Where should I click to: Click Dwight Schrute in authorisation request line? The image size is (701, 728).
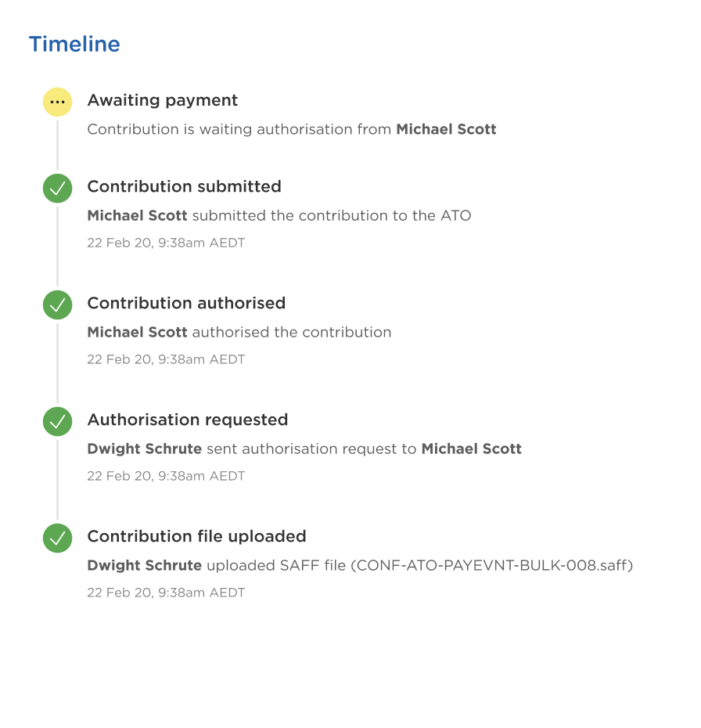[x=144, y=449]
